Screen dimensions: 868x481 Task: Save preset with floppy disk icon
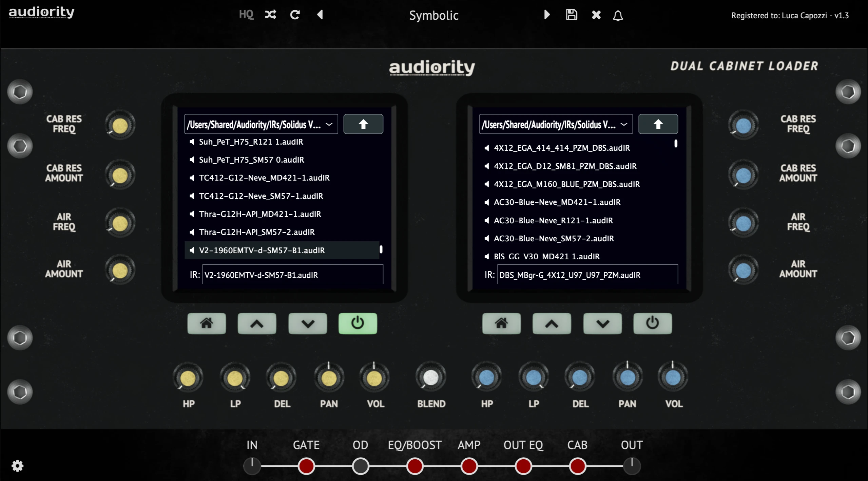[x=572, y=15]
